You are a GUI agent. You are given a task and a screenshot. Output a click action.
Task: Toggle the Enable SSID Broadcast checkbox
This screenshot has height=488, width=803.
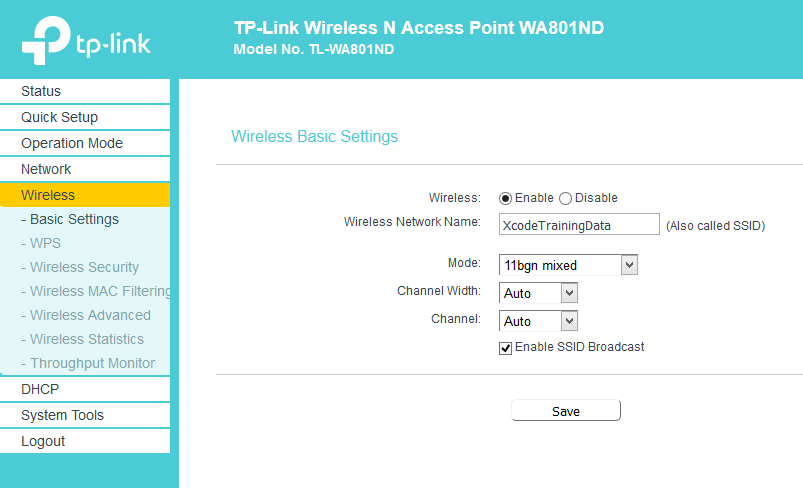(505, 348)
